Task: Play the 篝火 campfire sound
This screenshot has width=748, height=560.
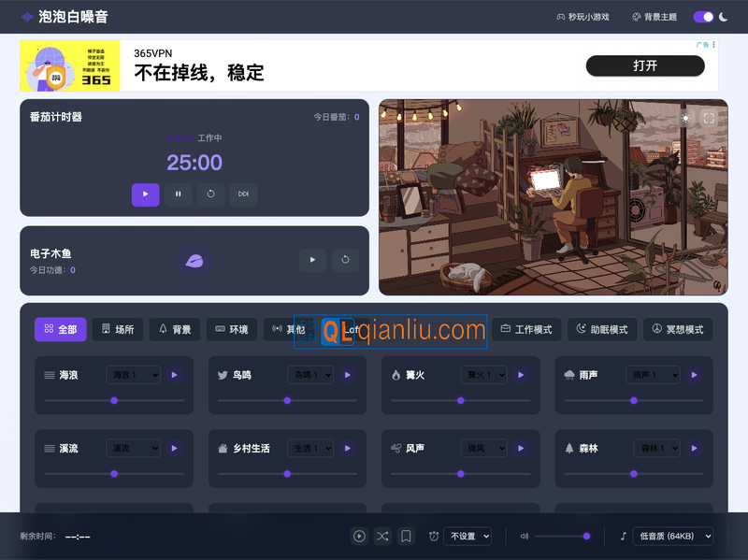Action: (521, 375)
